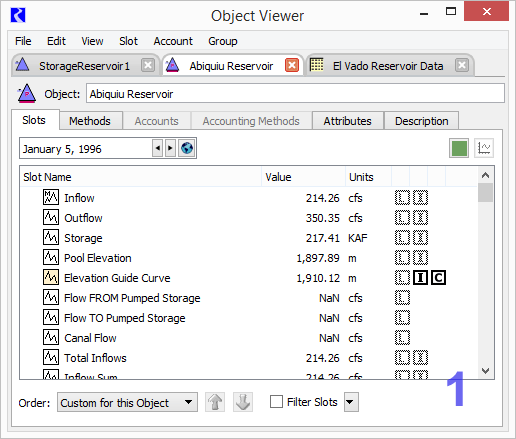
Task: Expand the Filter Slots dropdown arrow
Action: coord(351,402)
